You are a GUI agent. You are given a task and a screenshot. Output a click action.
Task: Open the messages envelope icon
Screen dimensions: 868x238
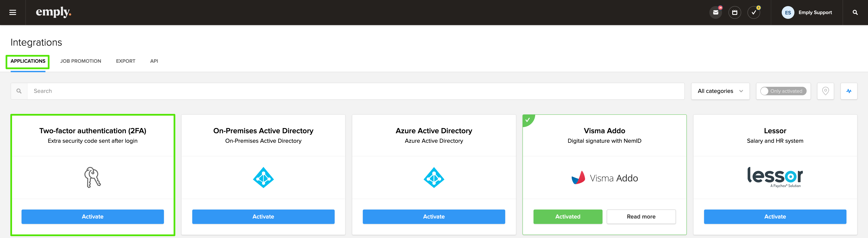[715, 13]
